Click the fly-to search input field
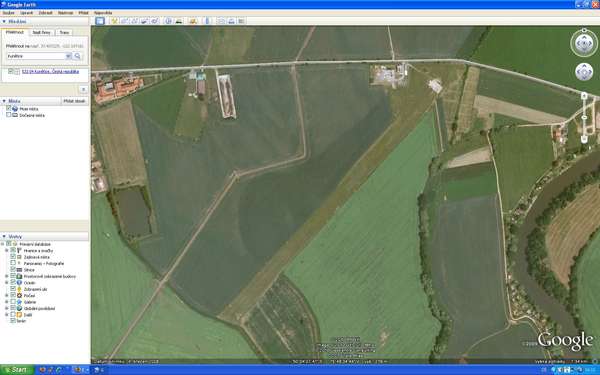Viewport: 600px width, 375px height. [36, 56]
